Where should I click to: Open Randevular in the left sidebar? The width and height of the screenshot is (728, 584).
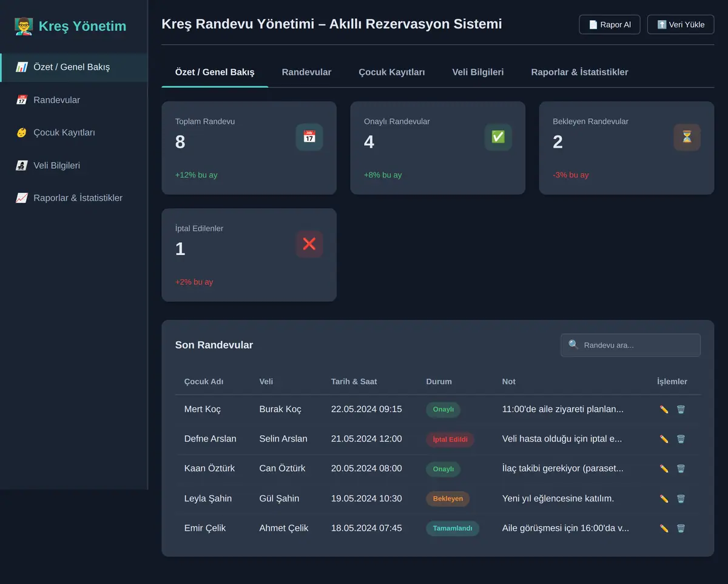73,100
